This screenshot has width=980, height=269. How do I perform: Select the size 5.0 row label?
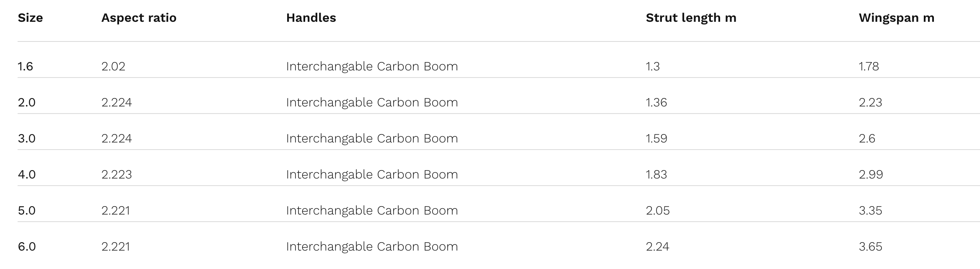click(x=26, y=210)
